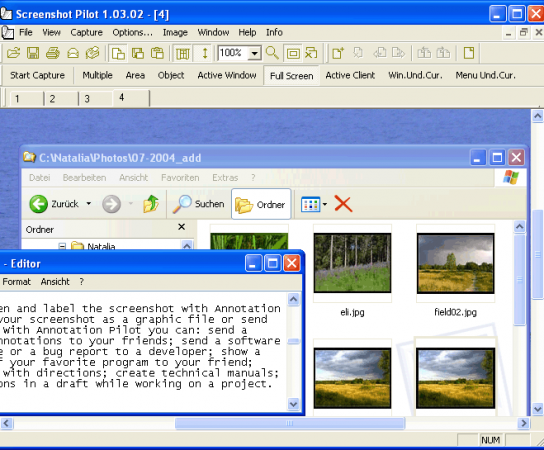This screenshot has height=450, width=544.
Task: Click the Print icon in toolbar
Action: point(53,53)
